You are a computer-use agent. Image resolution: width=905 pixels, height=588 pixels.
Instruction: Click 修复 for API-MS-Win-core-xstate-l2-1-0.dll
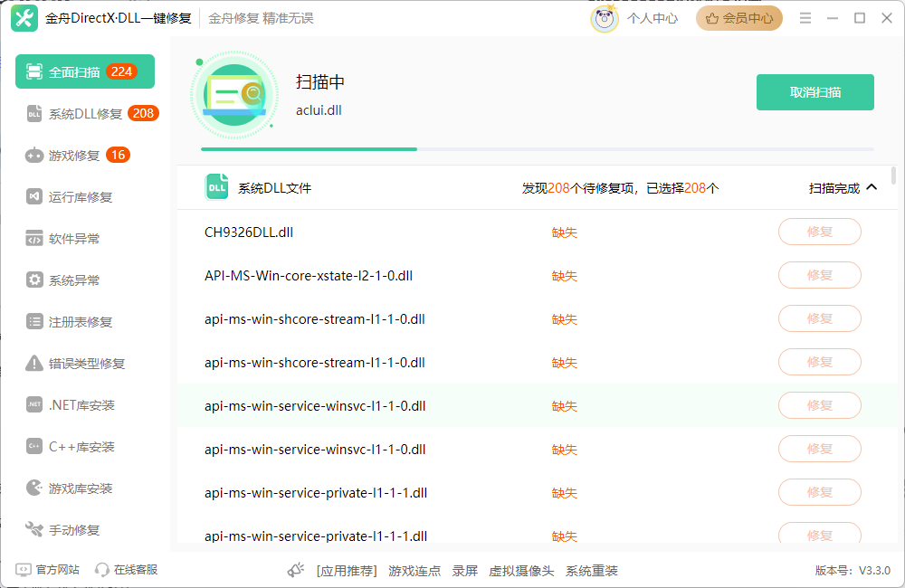820,275
